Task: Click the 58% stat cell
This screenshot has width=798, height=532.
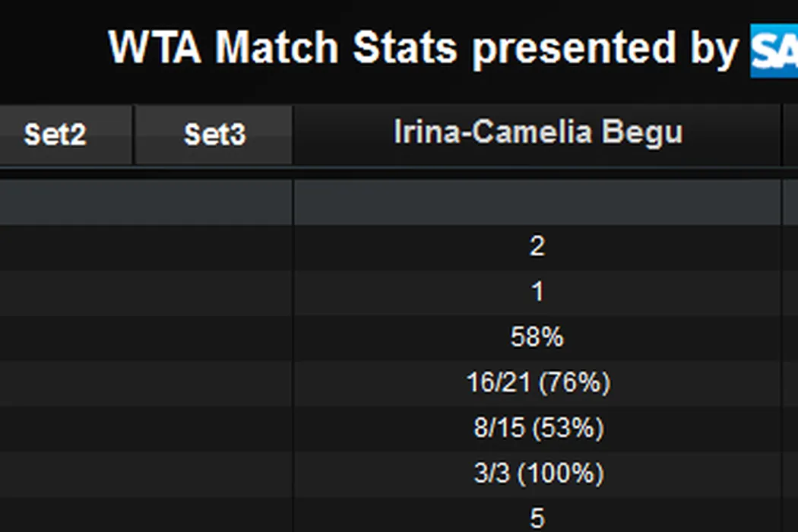Action: coord(537,337)
